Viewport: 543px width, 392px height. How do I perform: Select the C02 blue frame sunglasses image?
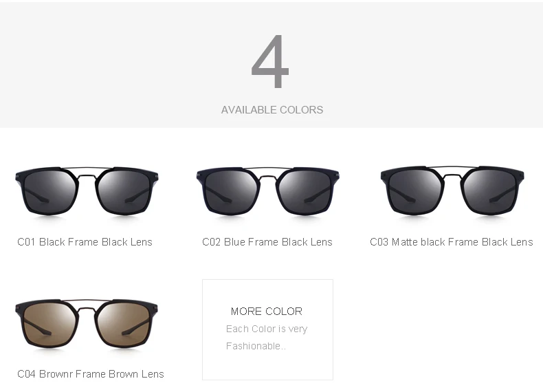267,191
